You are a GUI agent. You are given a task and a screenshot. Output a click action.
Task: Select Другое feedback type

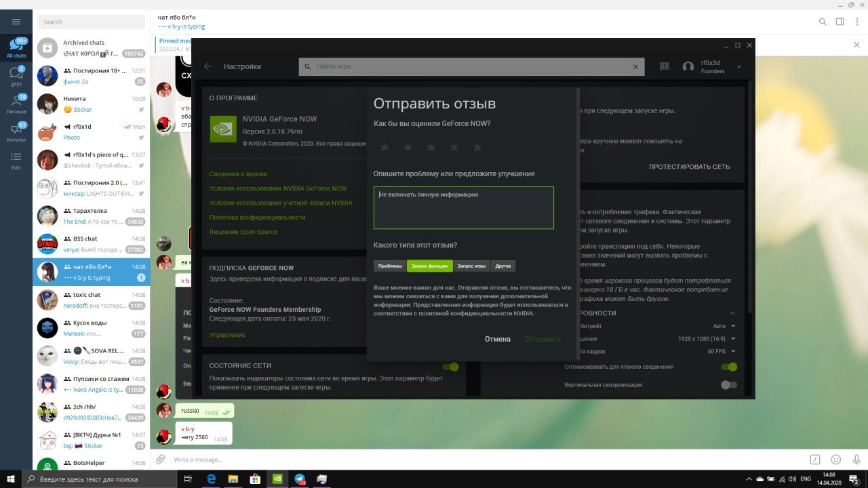(503, 266)
